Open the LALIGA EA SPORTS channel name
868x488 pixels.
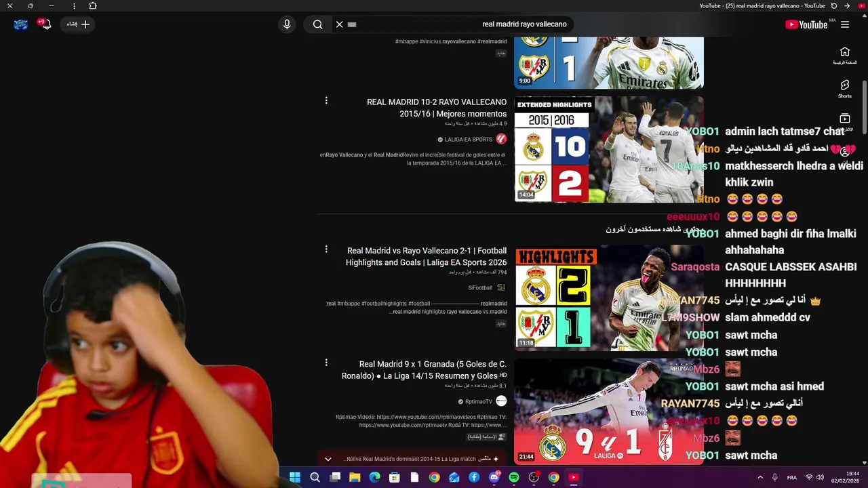469,140
